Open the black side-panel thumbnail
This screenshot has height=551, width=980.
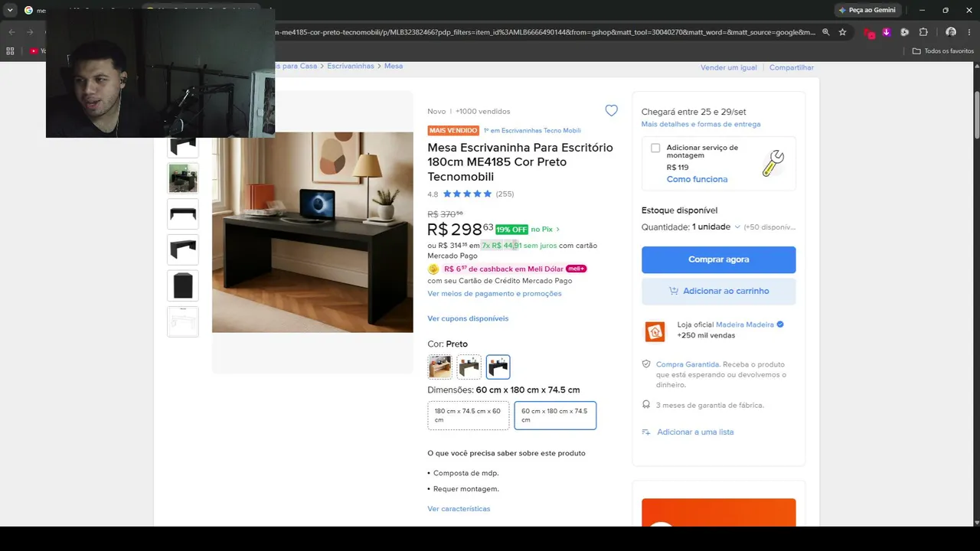pos(183,285)
